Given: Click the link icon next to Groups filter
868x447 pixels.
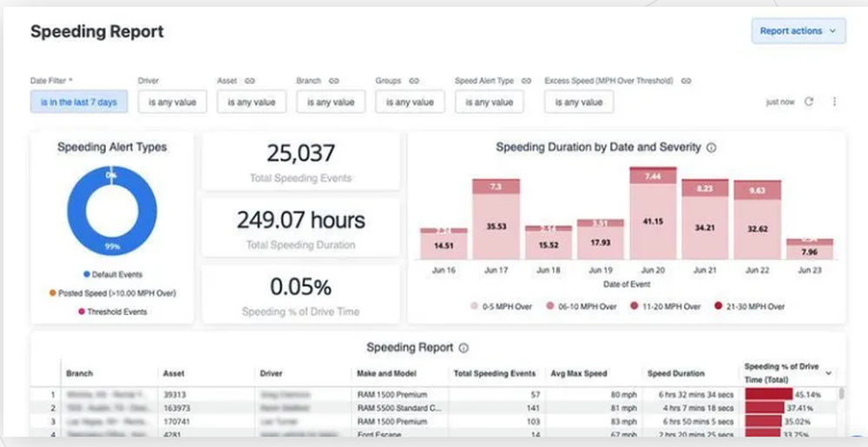Looking at the screenshot, I should point(414,81).
